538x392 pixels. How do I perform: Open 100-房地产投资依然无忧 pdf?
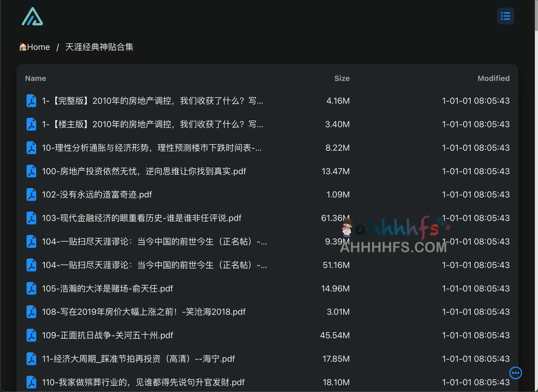click(x=144, y=171)
